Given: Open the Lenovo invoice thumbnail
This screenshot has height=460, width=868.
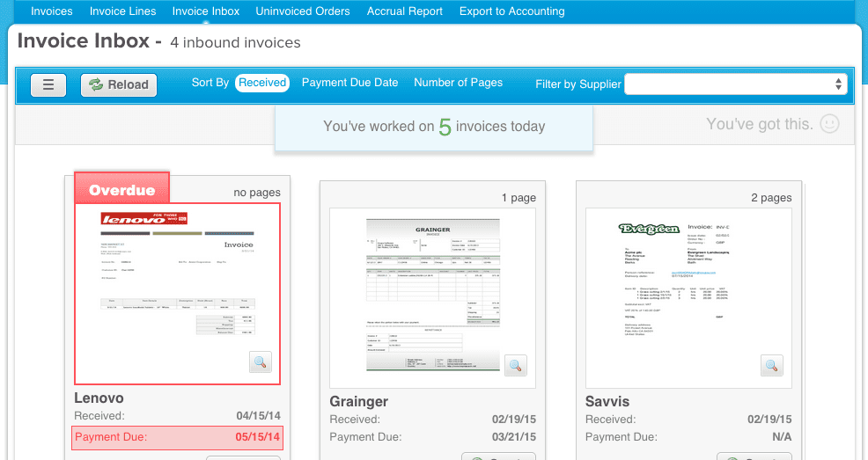Looking at the screenshot, I should (178, 294).
